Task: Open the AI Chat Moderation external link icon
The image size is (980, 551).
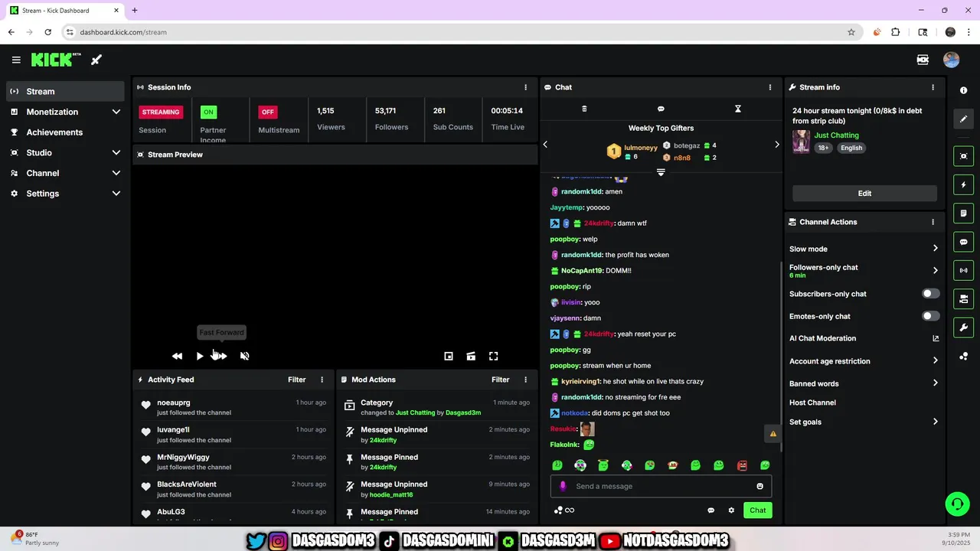Action: (935, 338)
